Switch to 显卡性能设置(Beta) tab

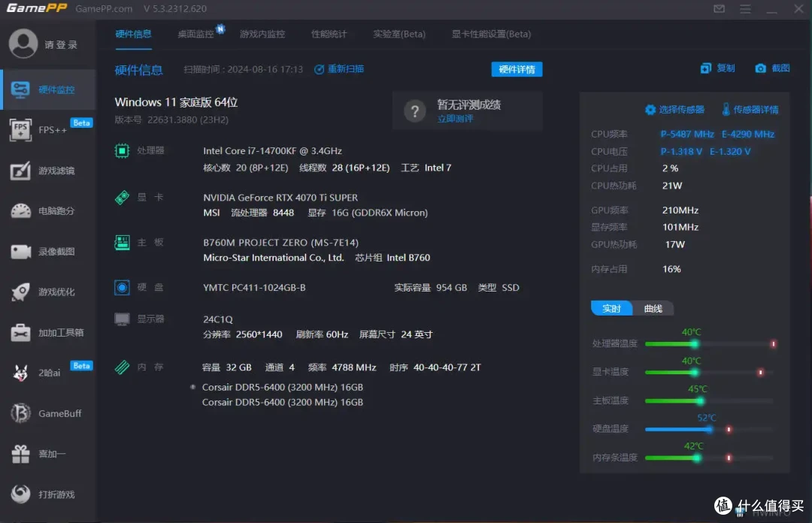(491, 34)
